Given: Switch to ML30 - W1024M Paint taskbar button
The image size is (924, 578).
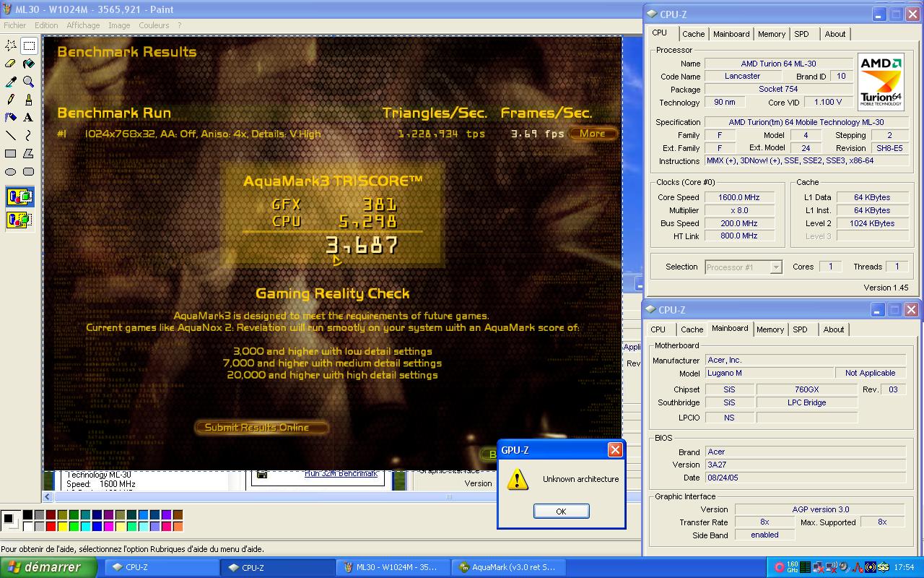Looking at the screenshot, I should coord(393,567).
